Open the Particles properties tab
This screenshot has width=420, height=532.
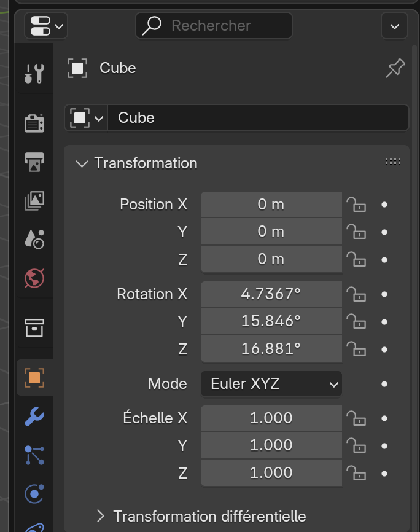tap(34, 455)
